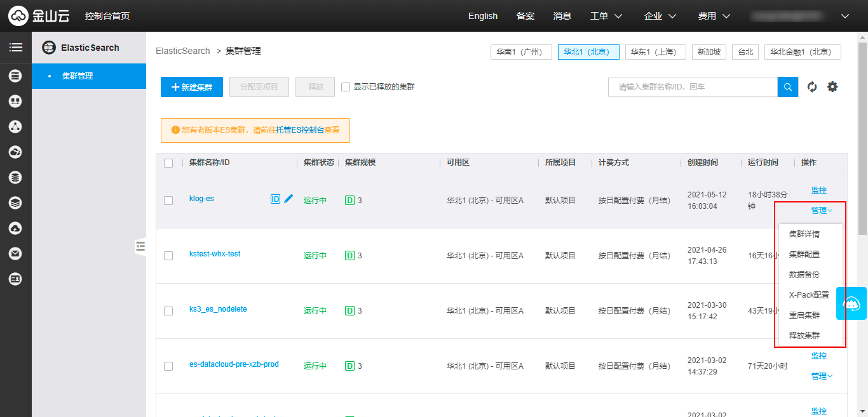Copy the ID icon for klog-es

[275, 199]
